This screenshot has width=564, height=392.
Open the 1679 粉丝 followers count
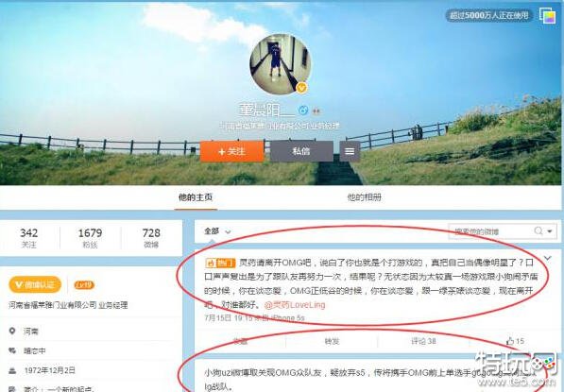click(90, 238)
